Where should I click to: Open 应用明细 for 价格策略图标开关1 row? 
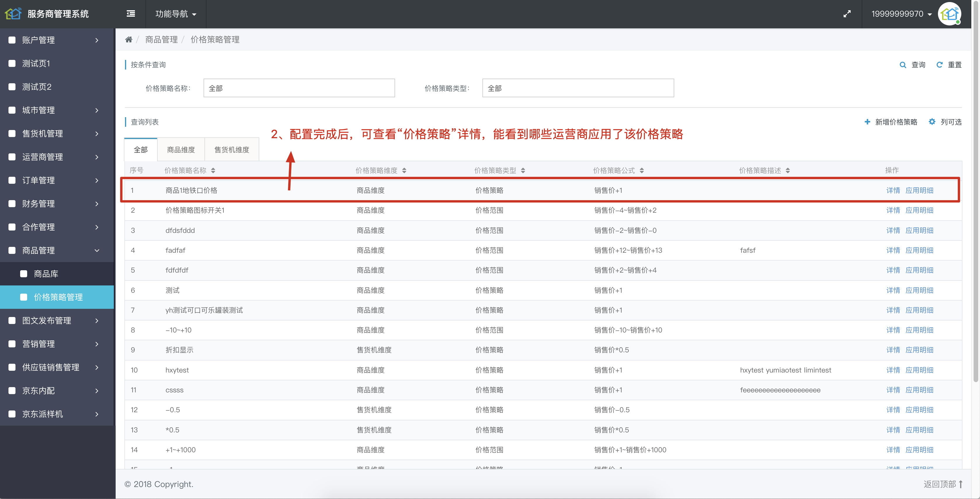[919, 210]
